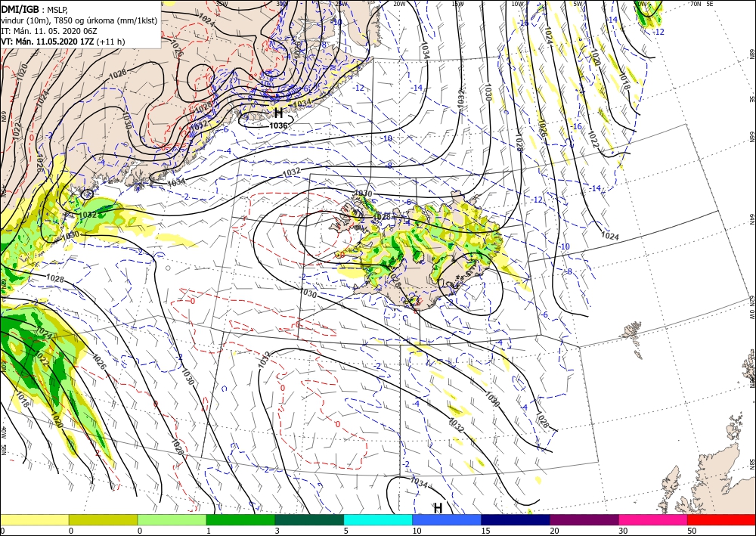This screenshot has width=756, height=536.
Task: Select the medium green 1 mm legend swatch
Action: 240,519
